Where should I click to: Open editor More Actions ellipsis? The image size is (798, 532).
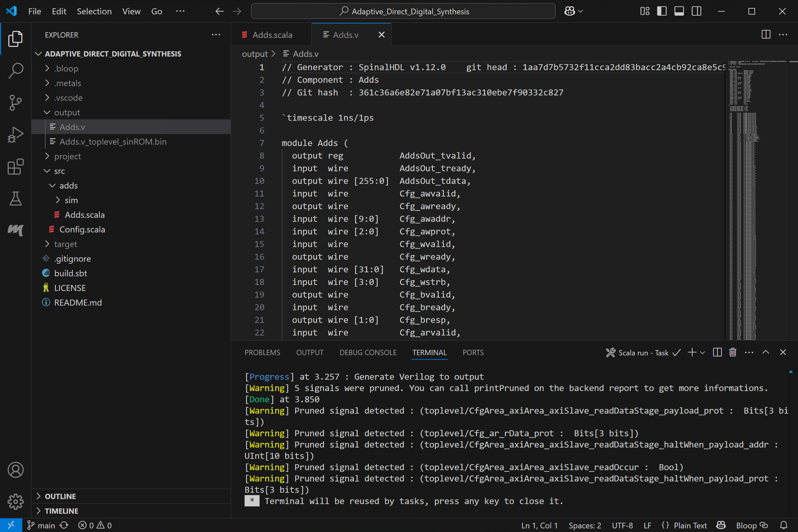783,35
